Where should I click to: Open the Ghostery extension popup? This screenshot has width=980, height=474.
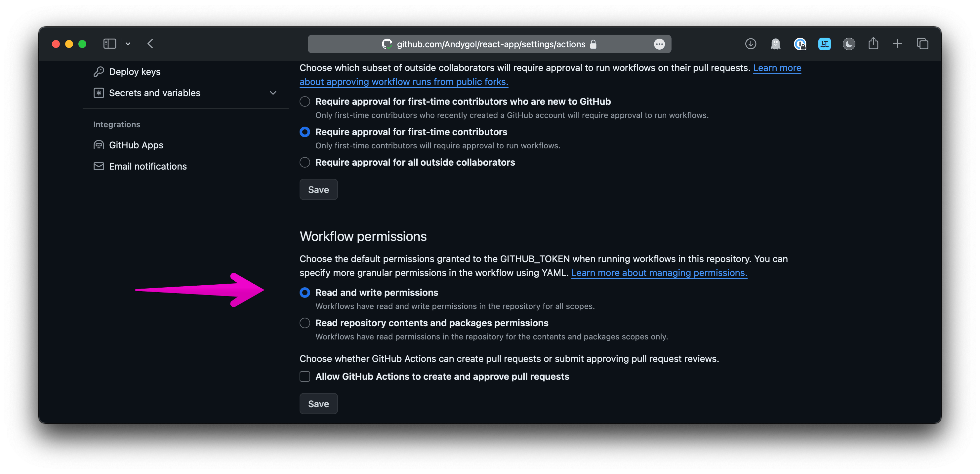click(x=775, y=44)
